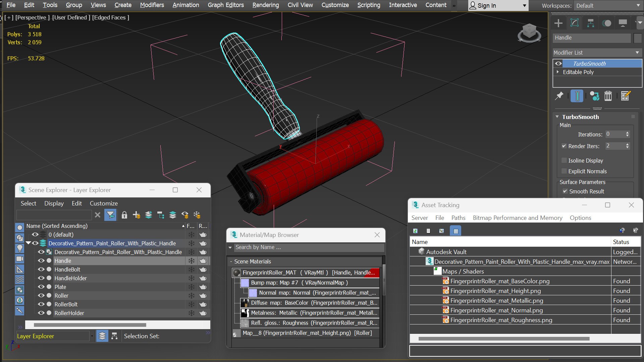This screenshot has width=644, height=362.
Task: Open the Sign In dropdown
Action: [498, 6]
